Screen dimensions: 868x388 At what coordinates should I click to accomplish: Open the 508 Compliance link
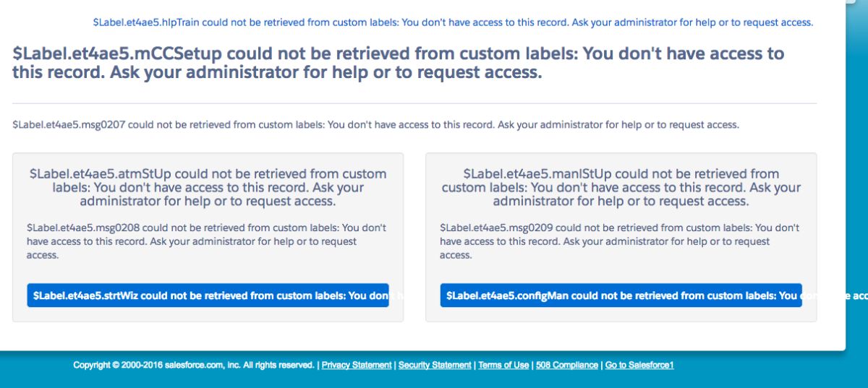coord(566,366)
